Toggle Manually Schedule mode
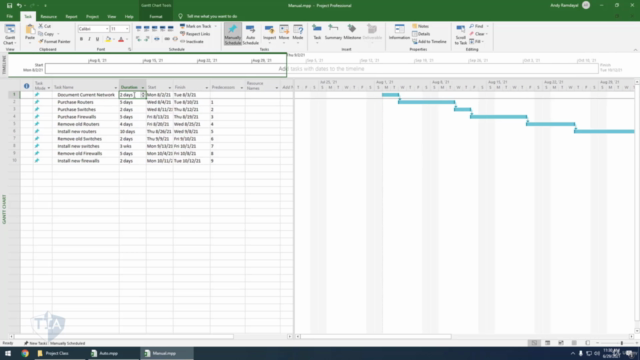 coord(233,34)
